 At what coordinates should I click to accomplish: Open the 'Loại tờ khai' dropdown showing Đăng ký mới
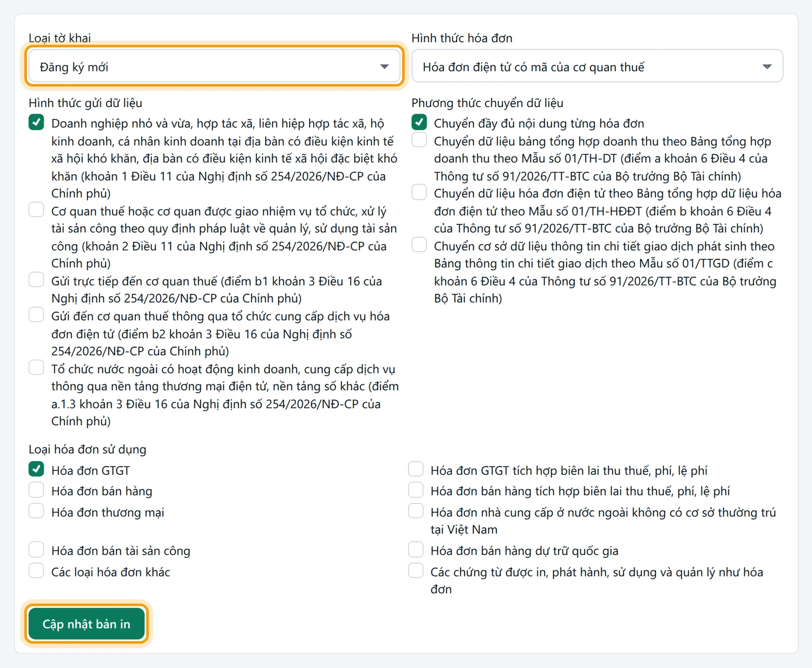(214, 66)
